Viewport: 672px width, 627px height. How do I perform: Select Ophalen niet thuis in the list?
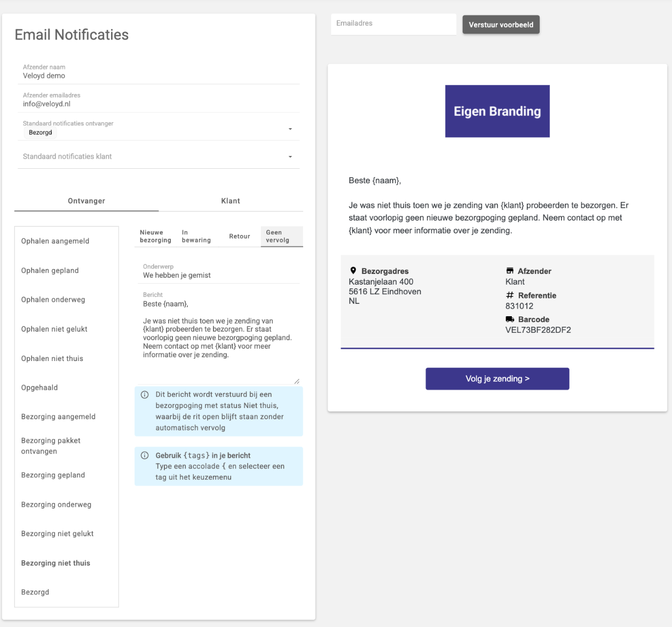67,358
